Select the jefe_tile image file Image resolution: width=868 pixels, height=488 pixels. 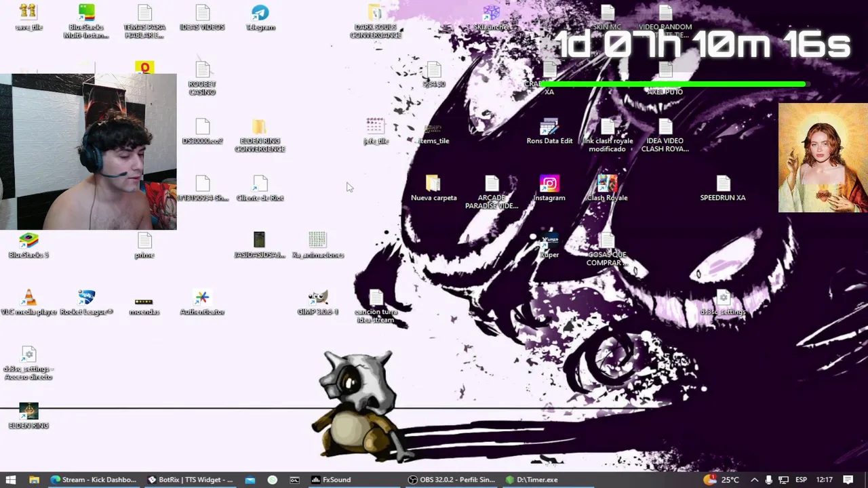376,131
